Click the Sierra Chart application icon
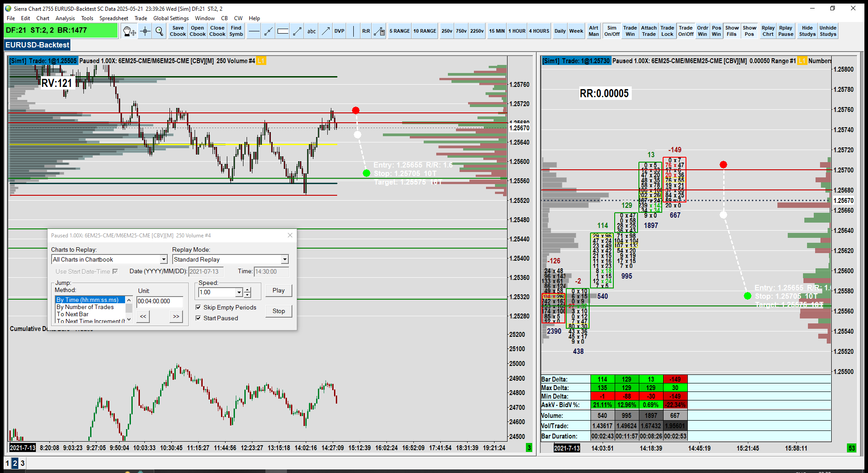 [x=8, y=8]
